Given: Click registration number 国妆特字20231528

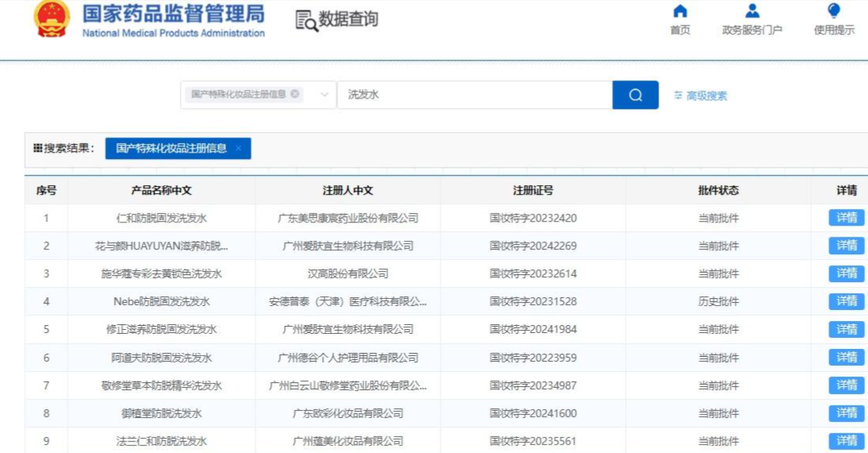Looking at the screenshot, I should pyautogui.click(x=533, y=302).
